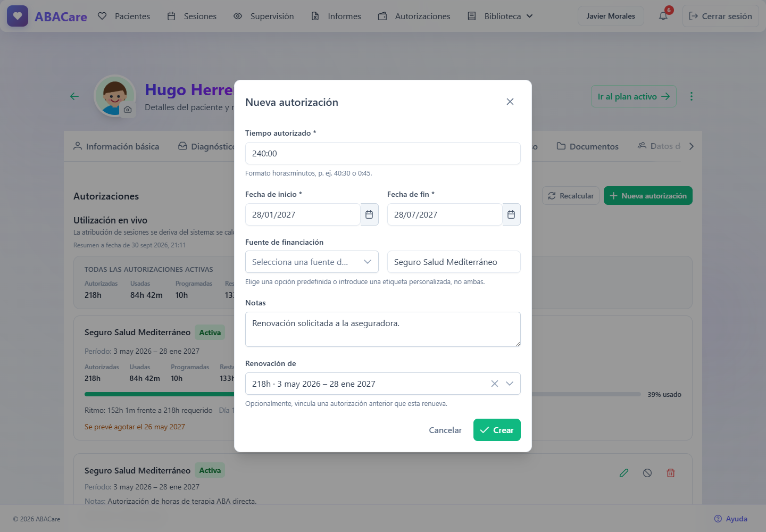
Task: Open Javier Morales user profile
Action: point(611,16)
